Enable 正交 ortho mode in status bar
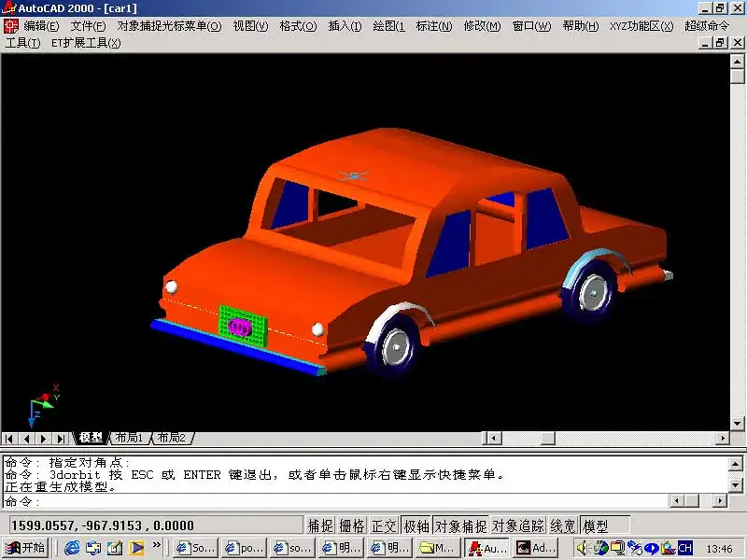The width and height of the screenshot is (747, 560). tap(383, 525)
